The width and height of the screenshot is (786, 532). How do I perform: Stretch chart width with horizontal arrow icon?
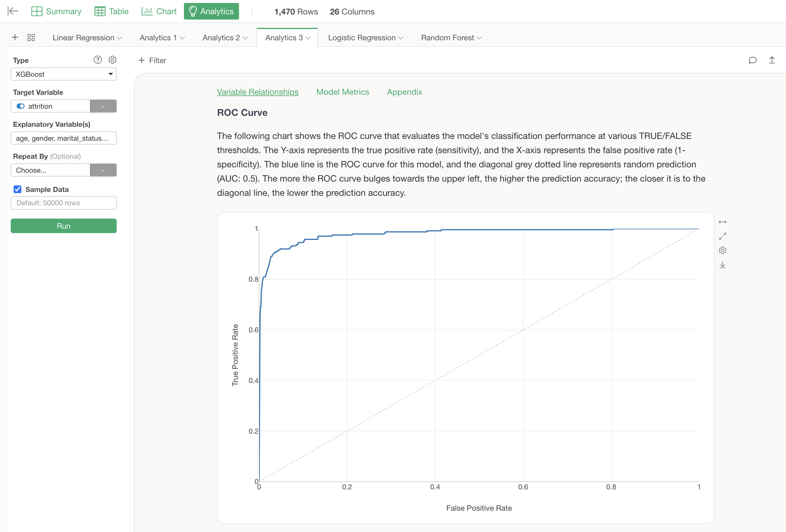pos(722,222)
